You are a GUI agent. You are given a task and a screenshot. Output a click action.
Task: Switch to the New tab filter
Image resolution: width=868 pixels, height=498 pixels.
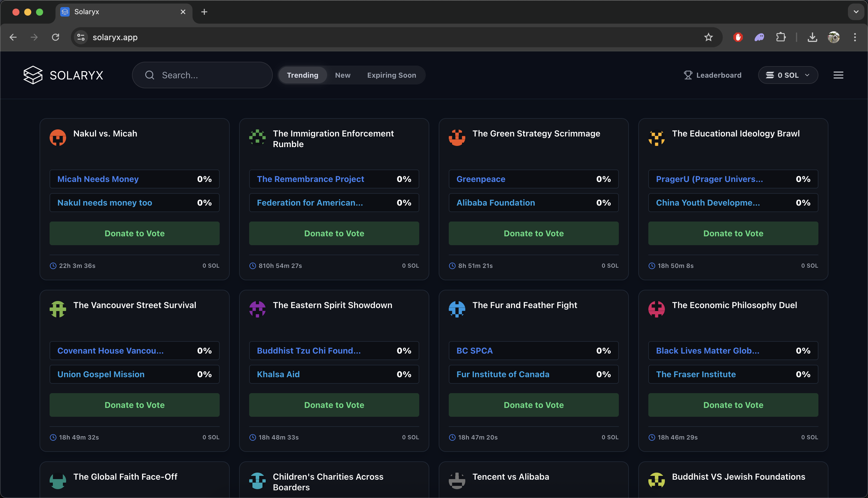pyautogui.click(x=342, y=75)
